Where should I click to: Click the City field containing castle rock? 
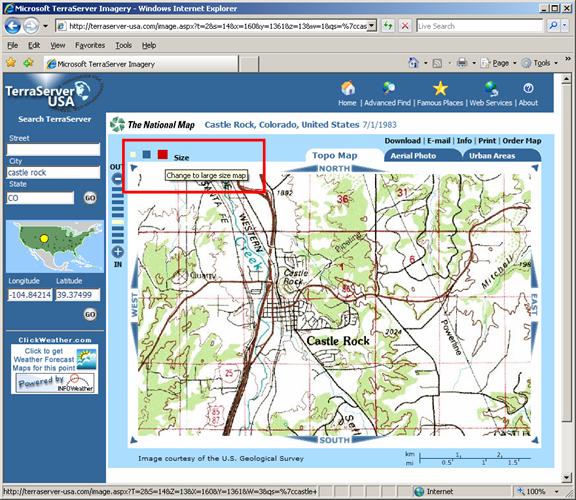pos(53,172)
